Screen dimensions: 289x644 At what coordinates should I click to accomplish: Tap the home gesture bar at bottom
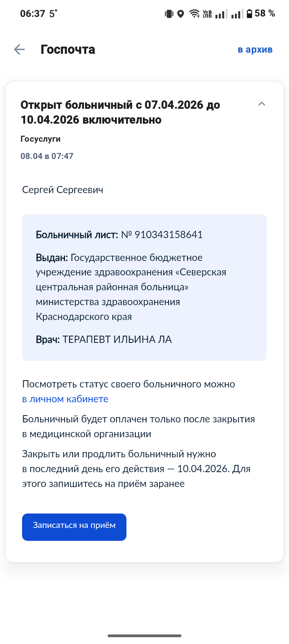(144, 636)
